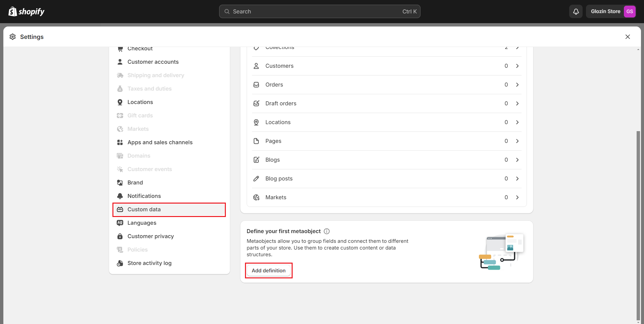Click the Settings gear icon
The width and height of the screenshot is (644, 324).
pyautogui.click(x=13, y=37)
